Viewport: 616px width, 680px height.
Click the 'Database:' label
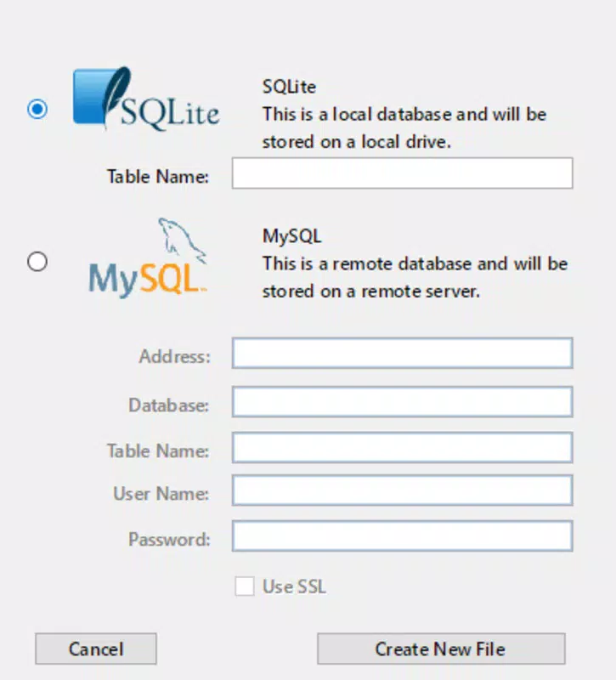169,405
